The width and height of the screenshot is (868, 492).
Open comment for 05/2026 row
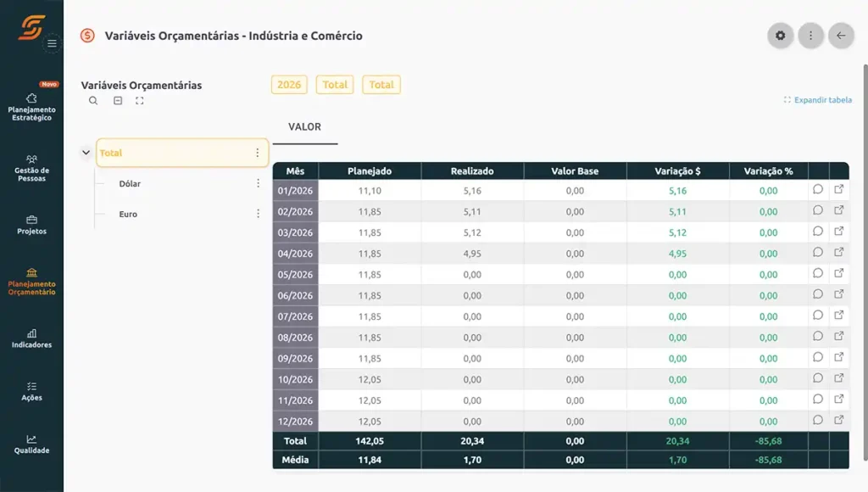pyautogui.click(x=818, y=273)
